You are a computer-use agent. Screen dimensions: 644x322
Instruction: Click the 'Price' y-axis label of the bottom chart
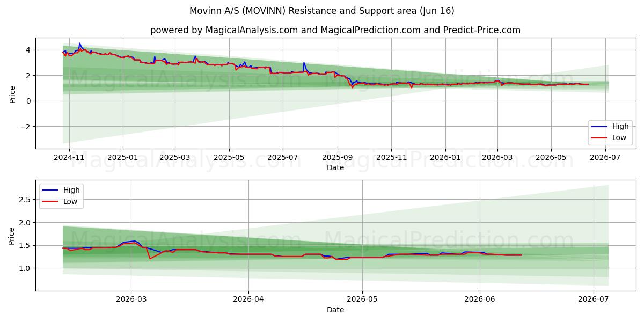click(x=12, y=236)
